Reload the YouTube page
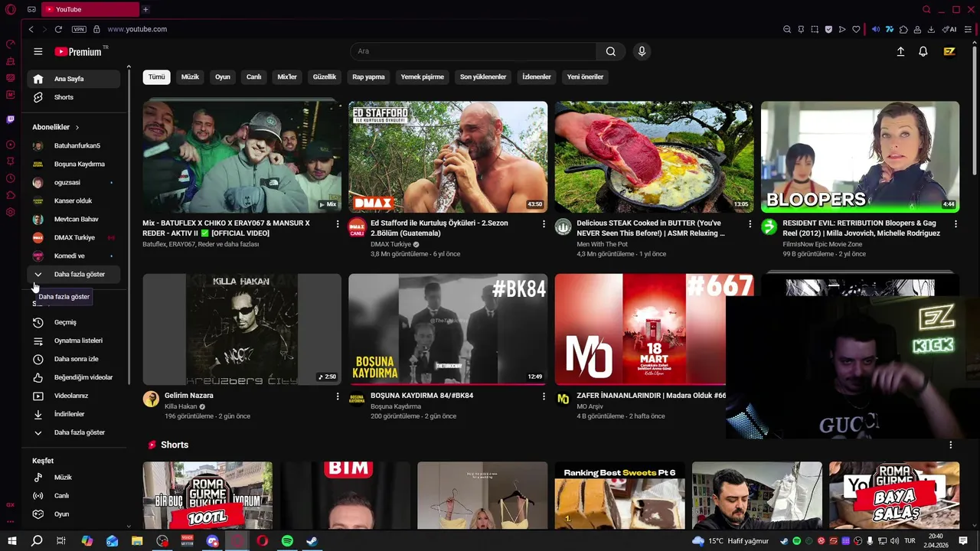980x551 pixels. [x=58, y=29]
